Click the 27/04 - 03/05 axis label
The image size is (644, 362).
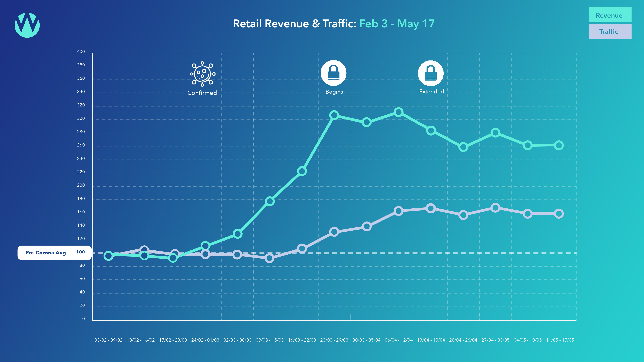495,340
